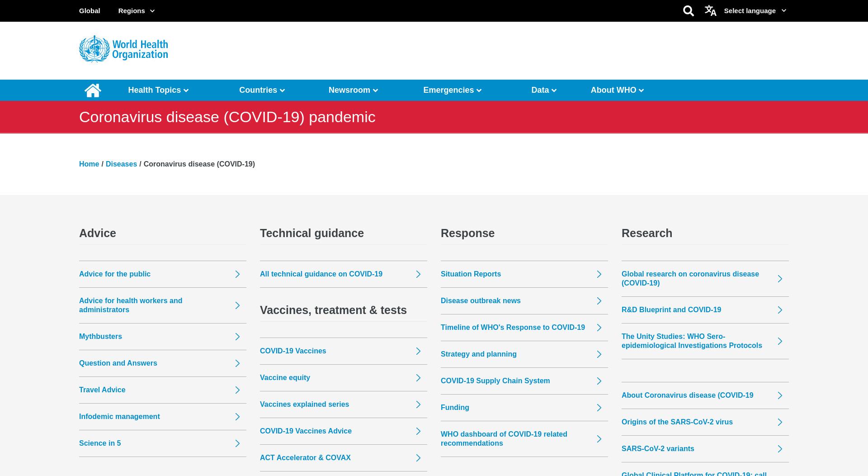Click arrow icon beside Situation Reports

click(x=599, y=274)
